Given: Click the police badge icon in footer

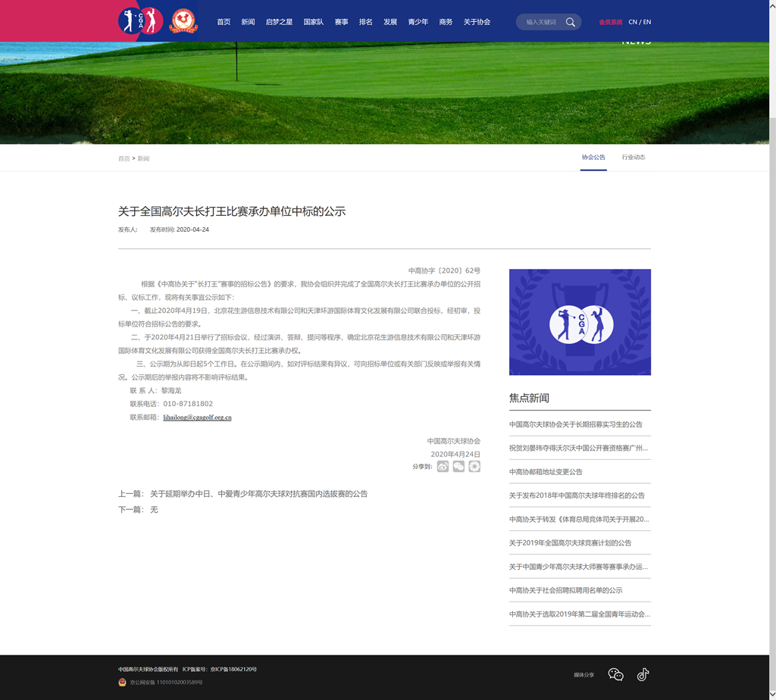Looking at the screenshot, I should click(x=123, y=683).
